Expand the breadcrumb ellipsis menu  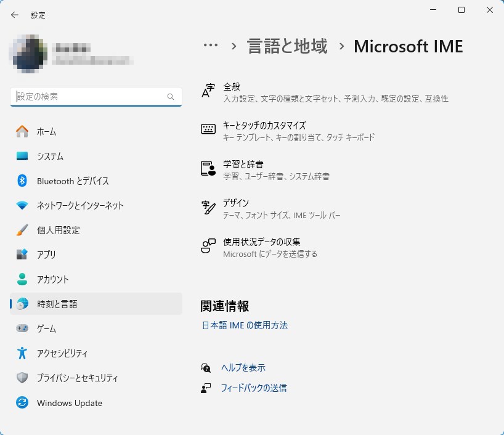click(x=211, y=46)
